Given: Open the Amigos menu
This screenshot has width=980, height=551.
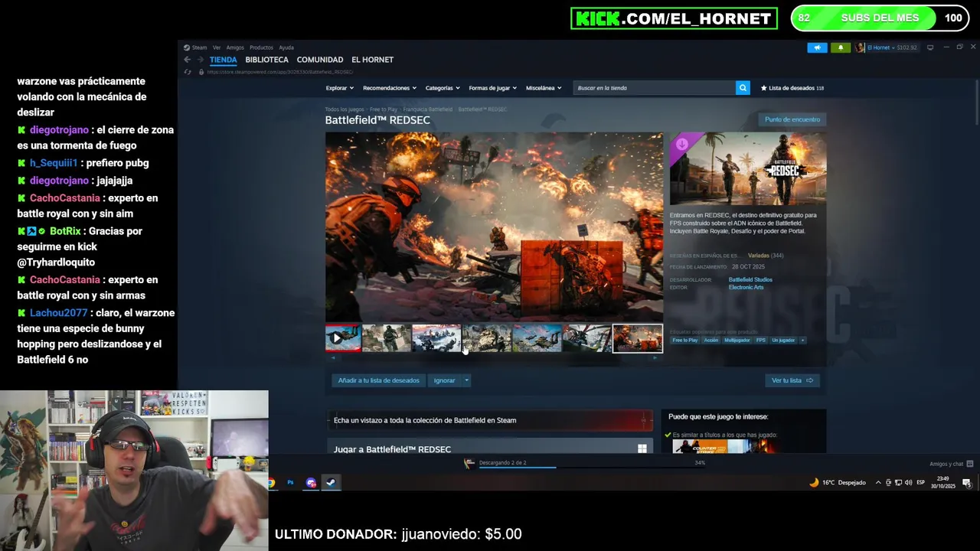Looking at the screenshot, I should pos(235,47).
